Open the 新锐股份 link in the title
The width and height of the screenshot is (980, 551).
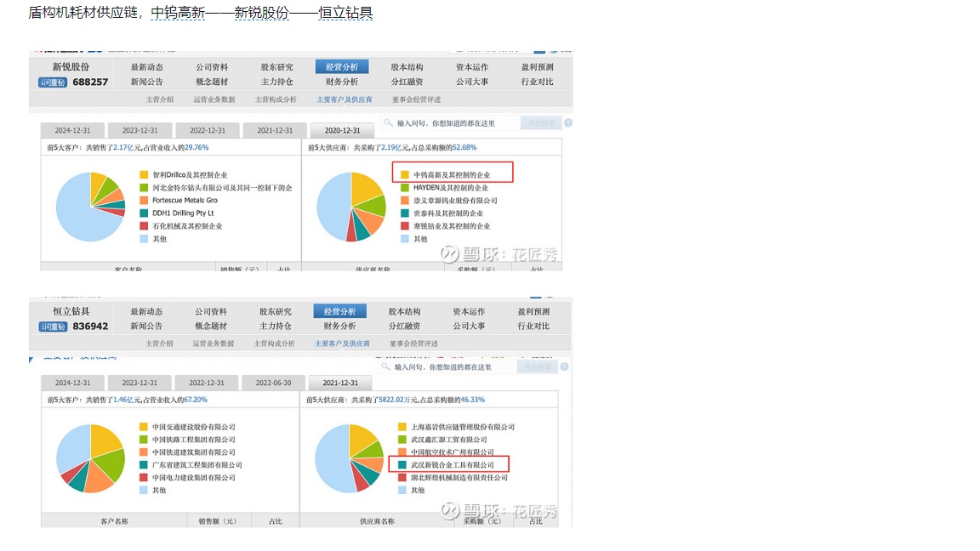[262, 13]
